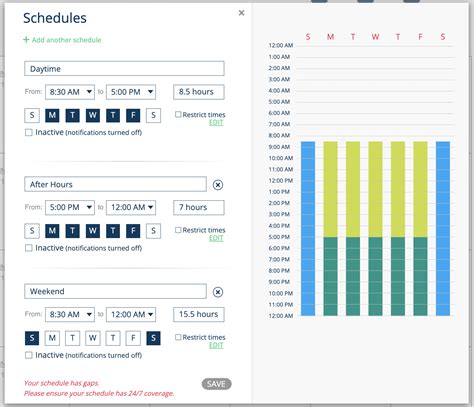Screen dimensions: 474x407
Task: Click the W column header in calendar
Action: click(x=375, y=37)
